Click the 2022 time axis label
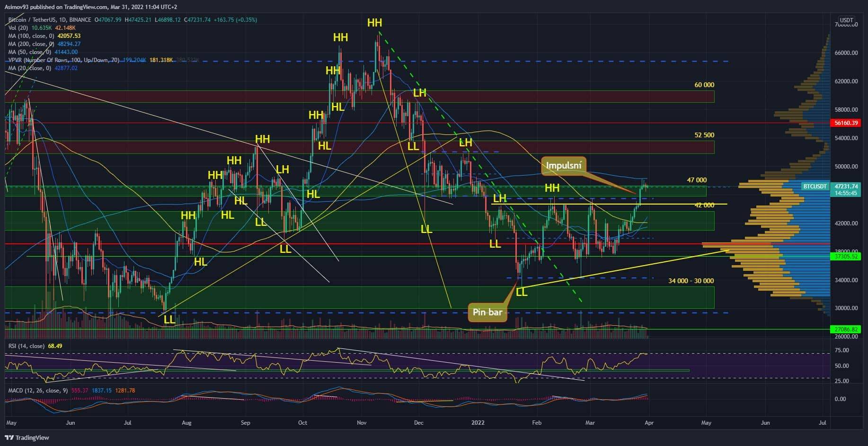 tap(478, 423)
